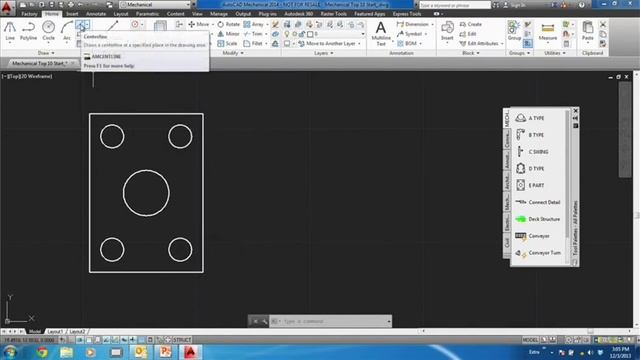Select the Line drawing tool
Image resolution: width=640 pixels, height=360 pixels.
(10, 31)
